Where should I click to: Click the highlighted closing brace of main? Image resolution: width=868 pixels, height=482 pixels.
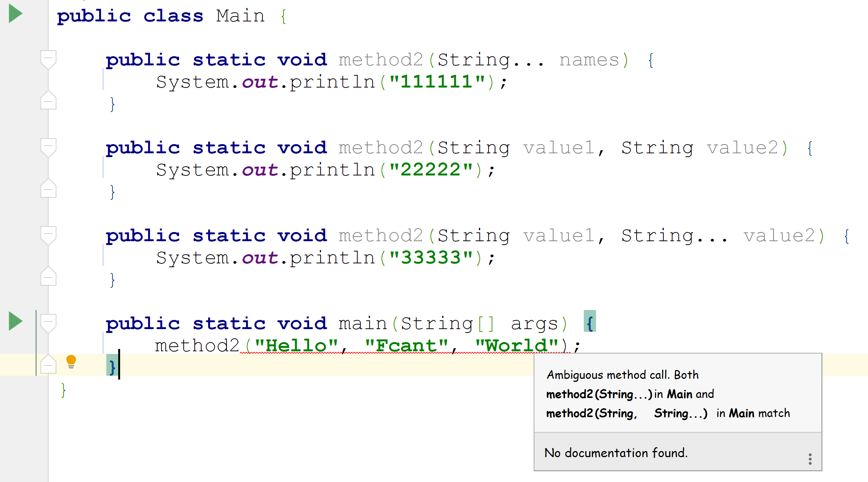click(x=112, y=367)
